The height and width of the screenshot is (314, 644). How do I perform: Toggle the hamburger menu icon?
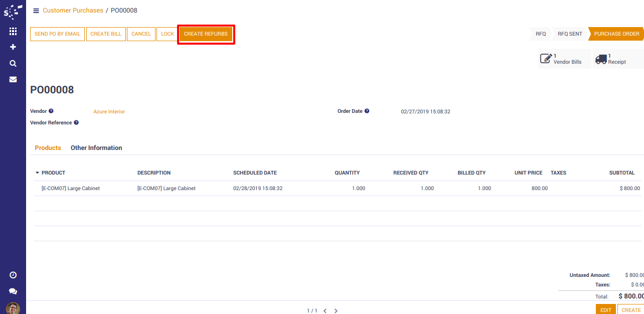(x=36, y=11)
